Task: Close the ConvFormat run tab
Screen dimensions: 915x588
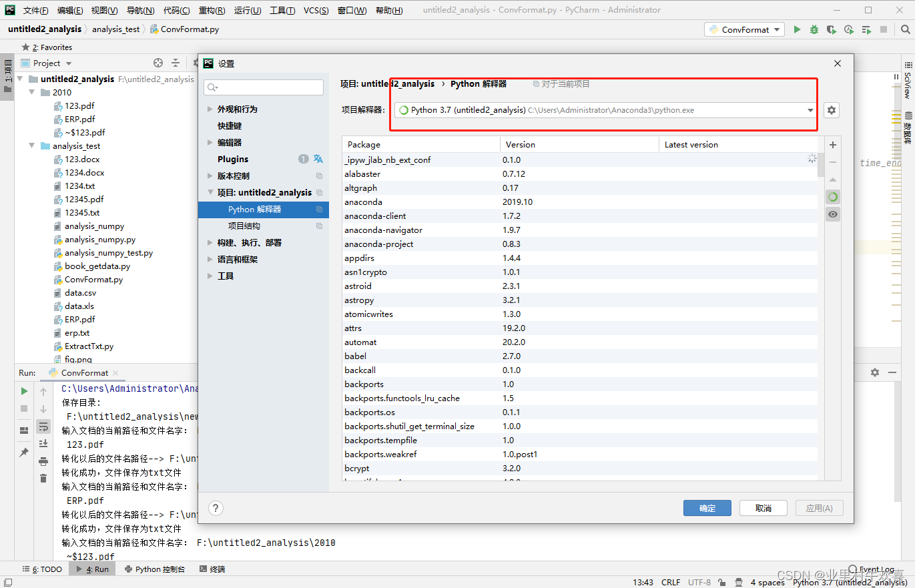Action: tap(115, 373)
